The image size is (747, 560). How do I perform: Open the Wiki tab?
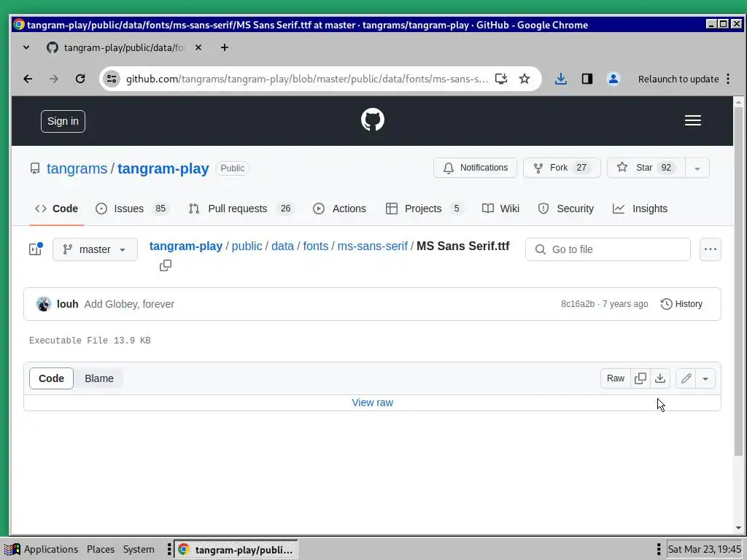[x=500, y=209]
